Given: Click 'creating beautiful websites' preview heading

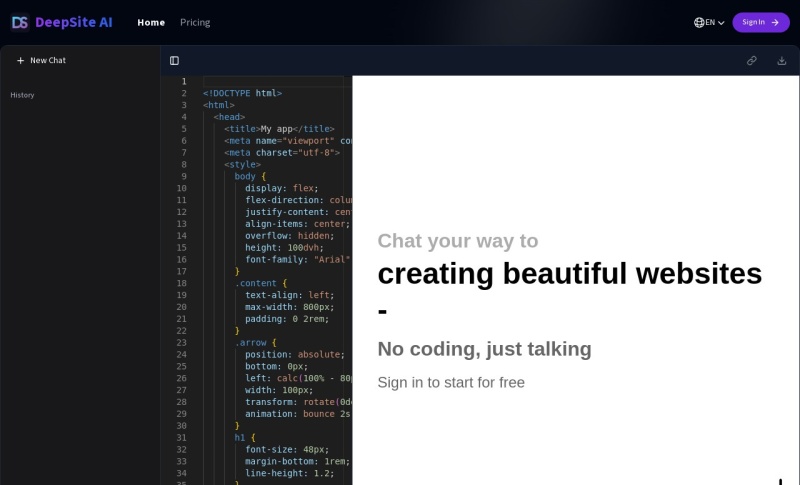Looking at the screenshot, I should [569, 273].
